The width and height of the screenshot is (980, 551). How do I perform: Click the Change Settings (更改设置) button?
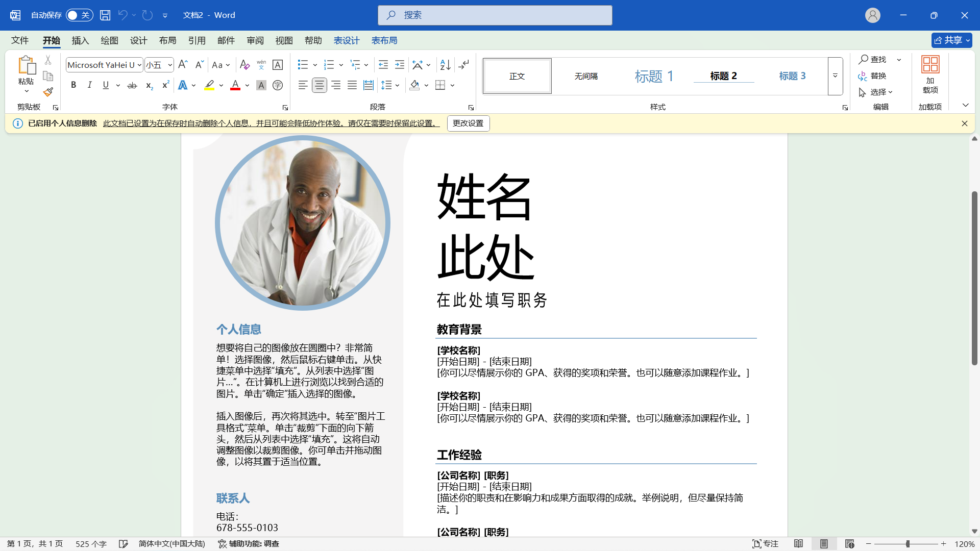[468, 123]
